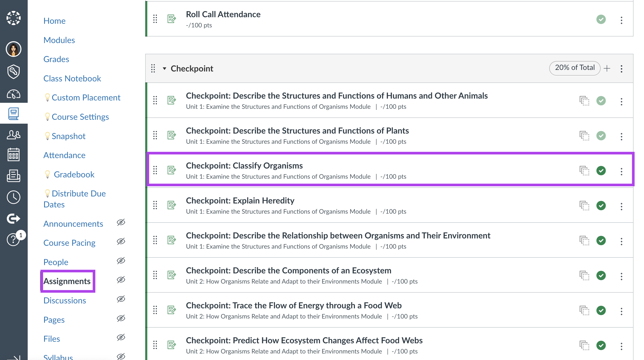Click the plus icon to add assignment to Checkpoint
The image size is (644, 360).
point(607,68)
